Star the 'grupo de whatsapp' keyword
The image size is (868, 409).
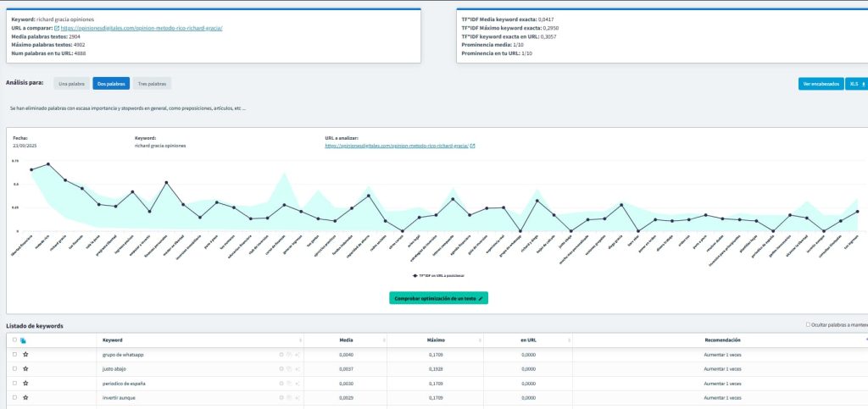(25, 354)
